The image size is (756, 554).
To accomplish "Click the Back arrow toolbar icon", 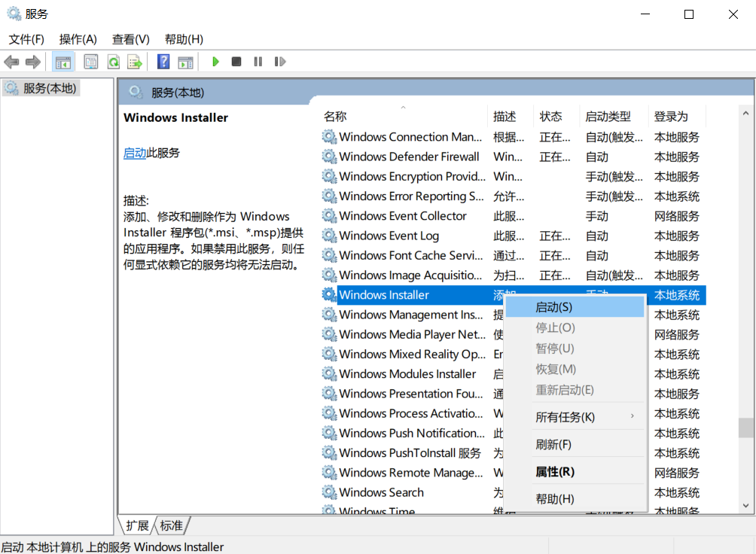I will 11,62.
